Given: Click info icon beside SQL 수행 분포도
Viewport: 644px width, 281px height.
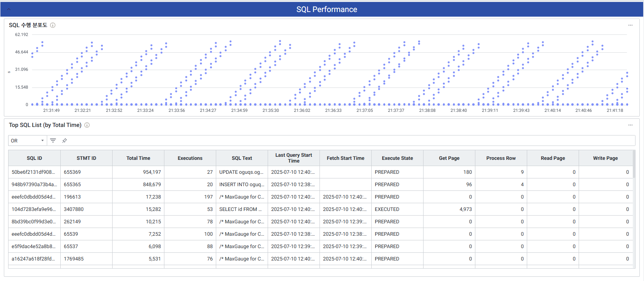Looking at the screenshot, I should point(53,25).
